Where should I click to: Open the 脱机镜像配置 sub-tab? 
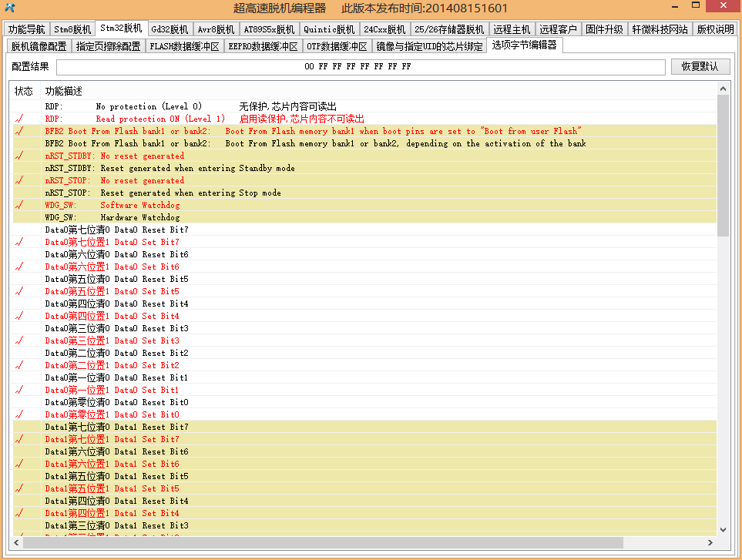point(39,46)
